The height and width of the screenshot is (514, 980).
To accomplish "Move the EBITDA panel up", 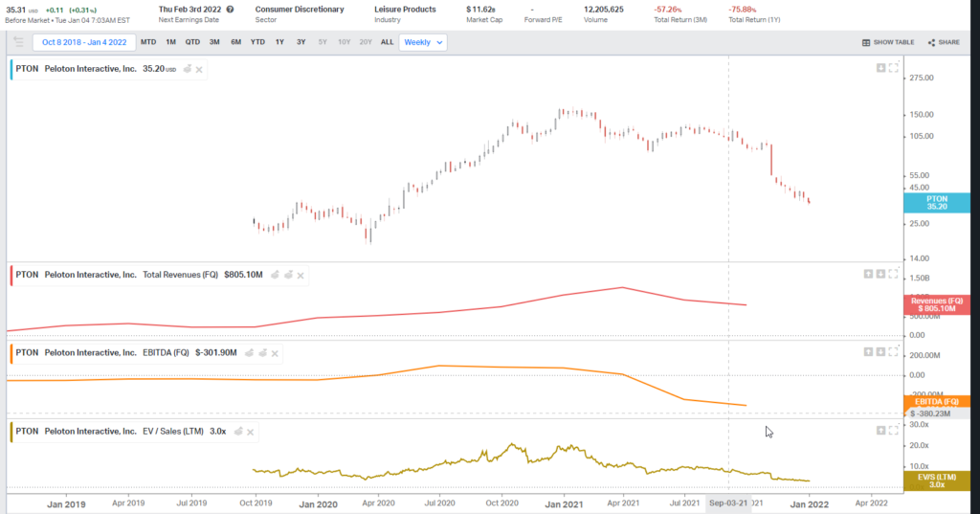I will pos(868,352).
